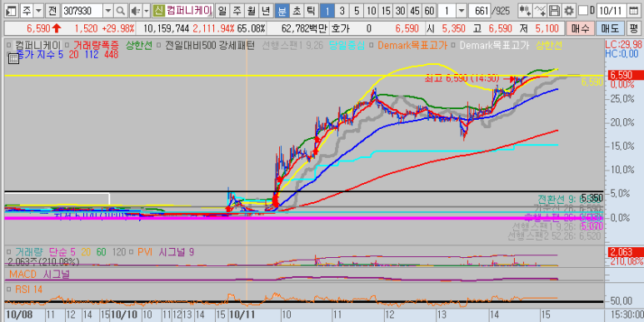Toggle the RSI 14 indicator legend checkbox
Viewport: 644px width, 322px height.
pyautogui.click(x=9, y=290)
